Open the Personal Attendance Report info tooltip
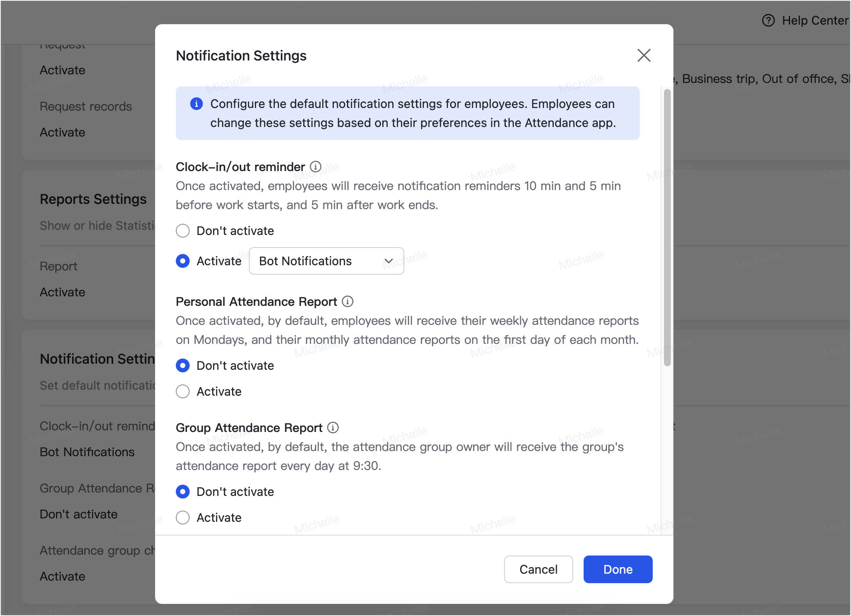This screenshot has width=851, height=616. [x=347, y=302]
